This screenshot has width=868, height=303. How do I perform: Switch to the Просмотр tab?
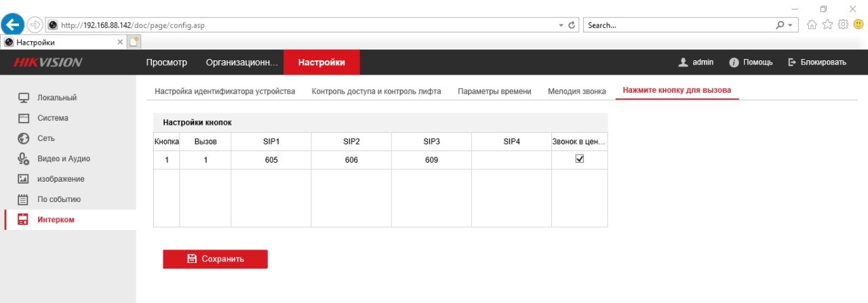(166, 62)
